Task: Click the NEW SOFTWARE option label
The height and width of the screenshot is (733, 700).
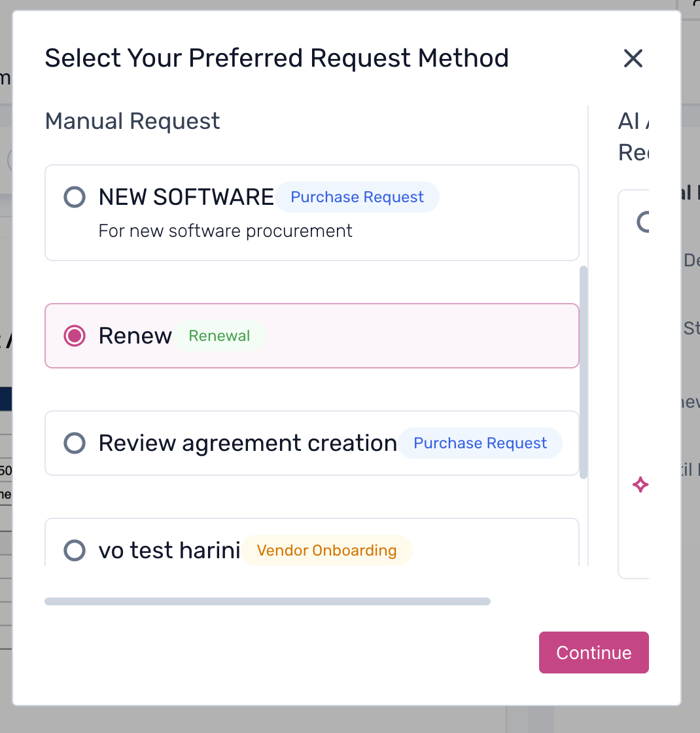Action: pos(186,197)
